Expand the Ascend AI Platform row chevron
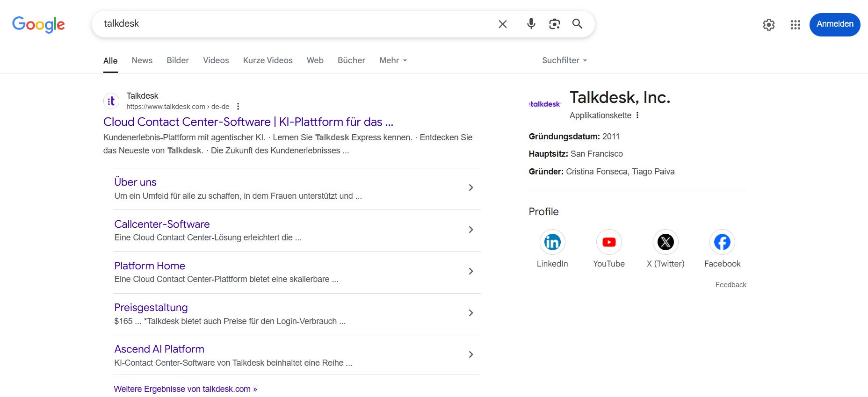Viewport: 868px width, 397px height. click(471, 354)
